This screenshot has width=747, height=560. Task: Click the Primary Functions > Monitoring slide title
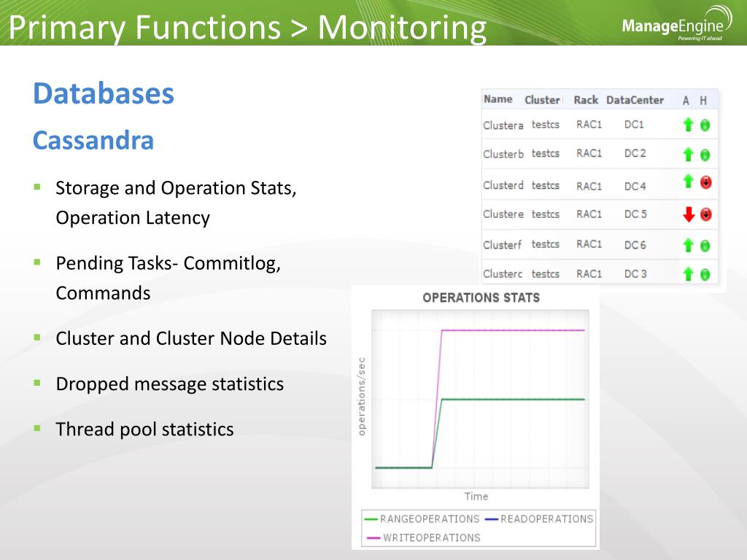(248, 27)
